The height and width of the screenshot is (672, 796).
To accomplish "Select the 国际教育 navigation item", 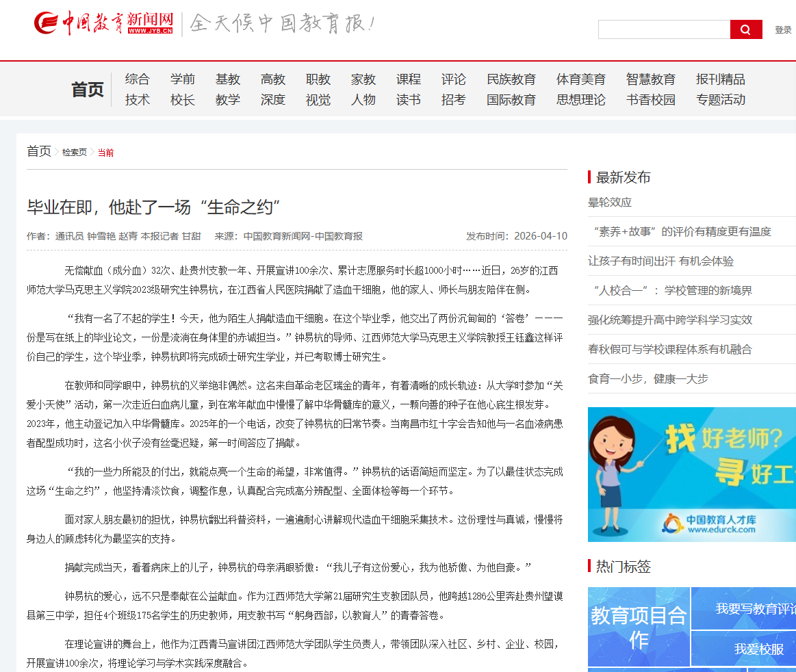I will click(511, 100).
